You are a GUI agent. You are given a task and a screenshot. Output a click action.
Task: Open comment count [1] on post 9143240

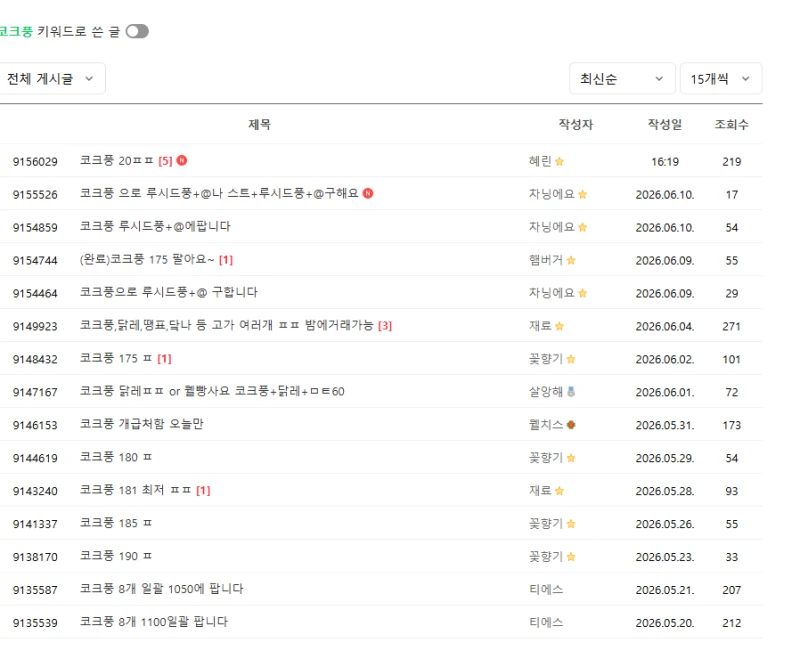[203, 490]
